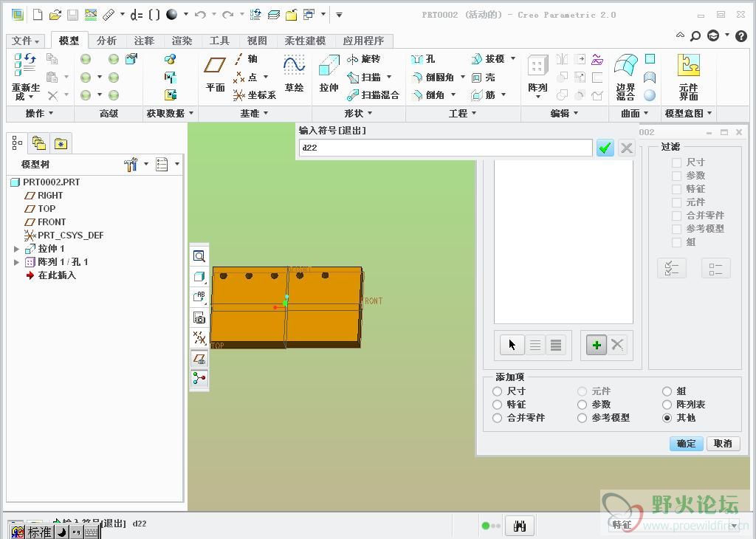The width and height of the screenshot is (756, 539).
Task: Select the Parameter radio button
Action: (582, 405)
